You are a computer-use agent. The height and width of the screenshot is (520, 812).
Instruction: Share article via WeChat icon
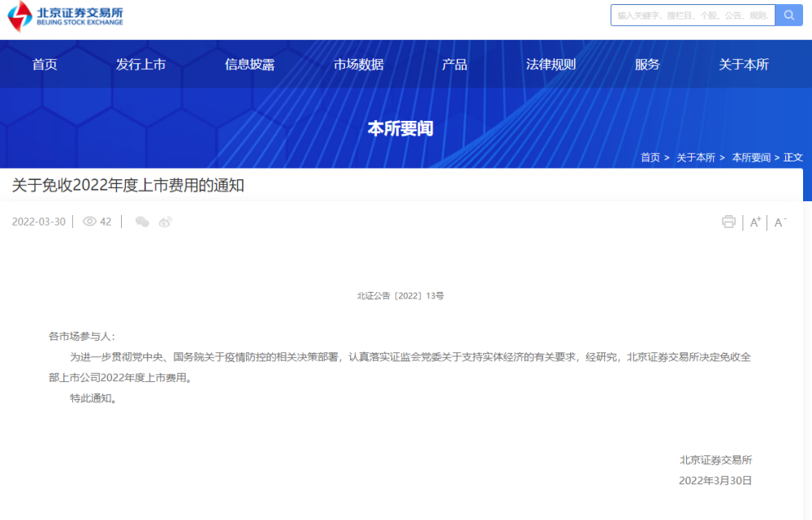click(142, 222)
